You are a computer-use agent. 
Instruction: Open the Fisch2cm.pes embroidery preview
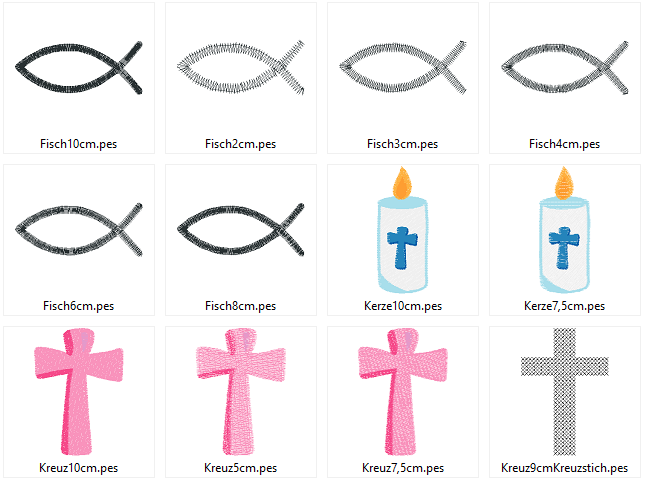coord(241,68)
